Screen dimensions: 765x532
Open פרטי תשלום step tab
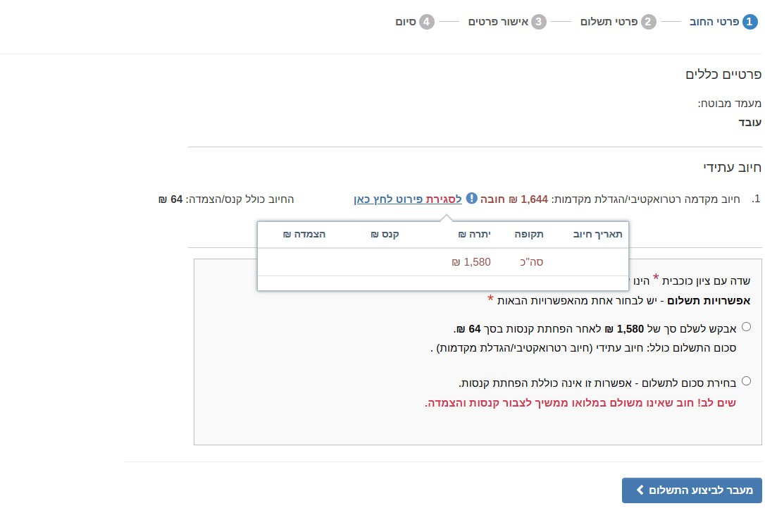click(618, 22)
